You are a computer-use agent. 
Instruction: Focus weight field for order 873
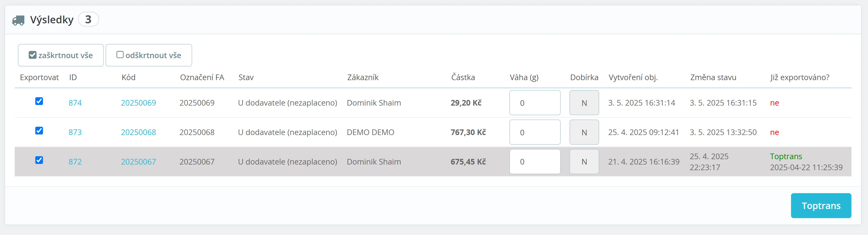(534, 132)
